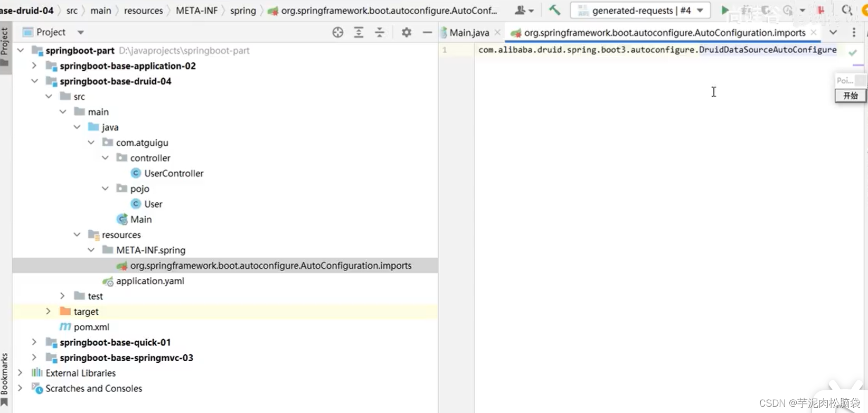Click the Collapse All icon in Project panel

[x=380, y=32]
